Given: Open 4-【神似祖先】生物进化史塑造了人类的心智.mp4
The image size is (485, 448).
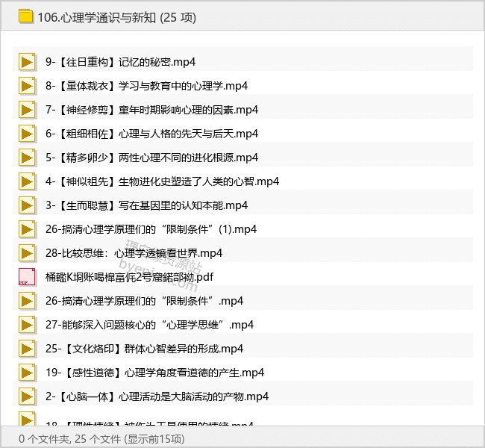Looking at the screenshot, I should coord(163,181).
